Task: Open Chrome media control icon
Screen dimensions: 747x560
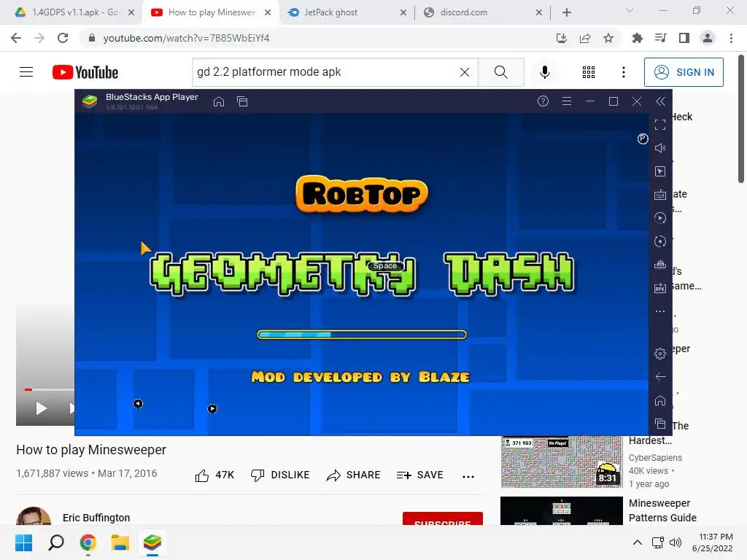Action: (x=660, y=38)
